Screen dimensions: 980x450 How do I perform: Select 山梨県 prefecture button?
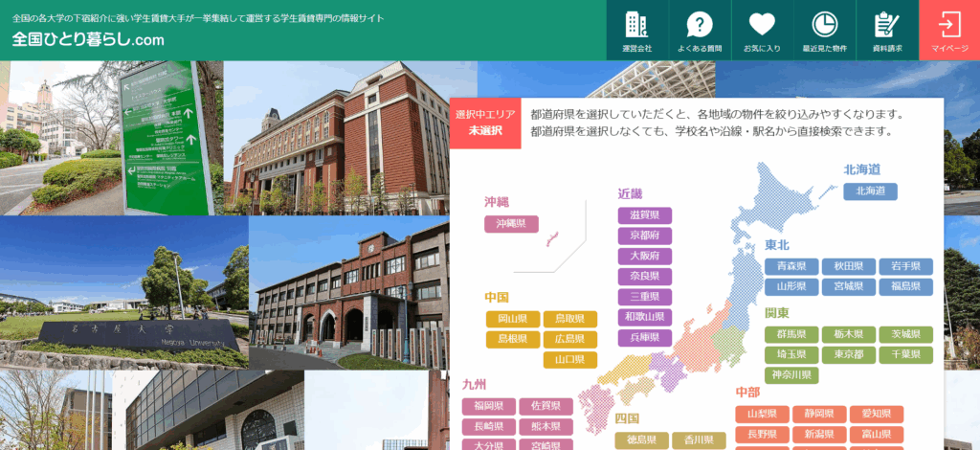pos(763,414)
